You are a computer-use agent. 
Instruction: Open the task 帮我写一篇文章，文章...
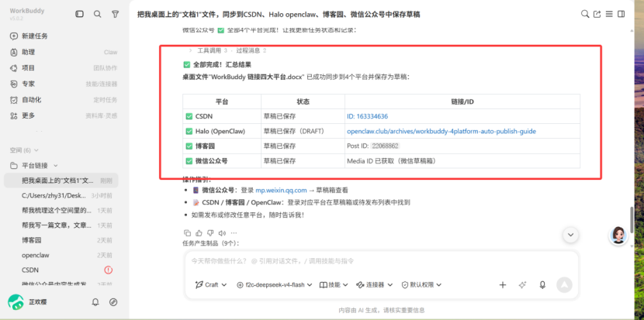coord(61,225)
